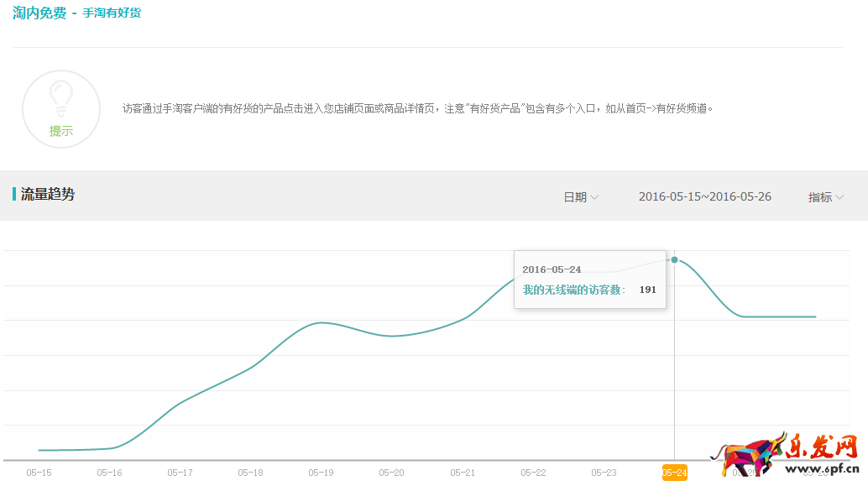The image size is (868, 486).
Task: Select the 流量趋势 section header
Action: click(47, 194)
